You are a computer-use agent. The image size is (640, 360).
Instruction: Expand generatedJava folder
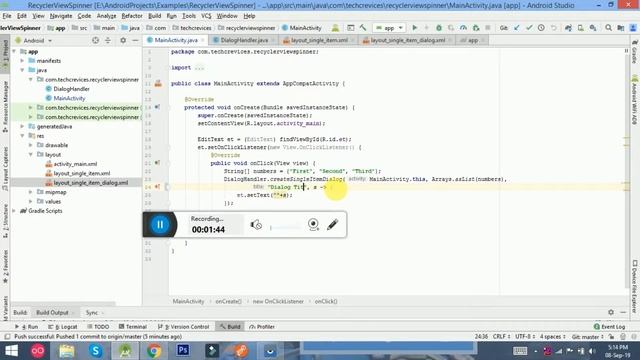pos(22,127)
